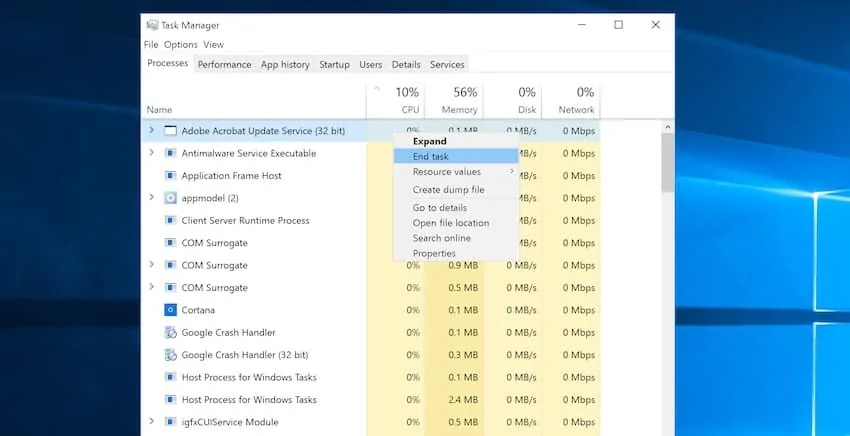The image size is (850, 436).
Task: Switch to the Services tab
Action: coord(447,65)
